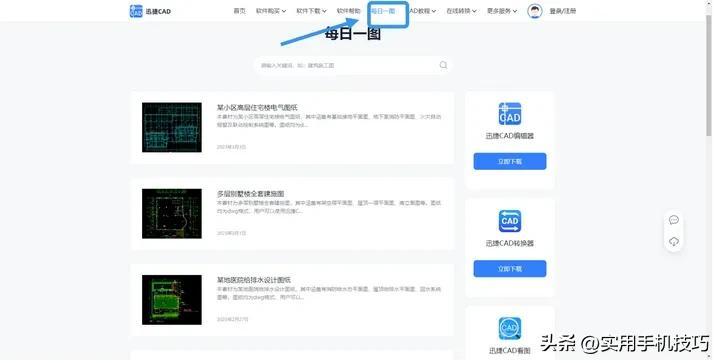Screen dimensions: 720x363
Task: Click the search magnifier icon
Action: click(444, 65)
